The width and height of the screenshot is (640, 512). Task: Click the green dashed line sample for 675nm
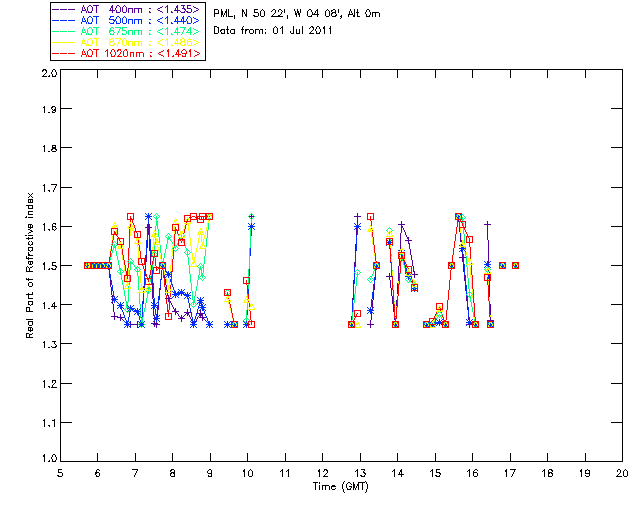click(64, 31)
